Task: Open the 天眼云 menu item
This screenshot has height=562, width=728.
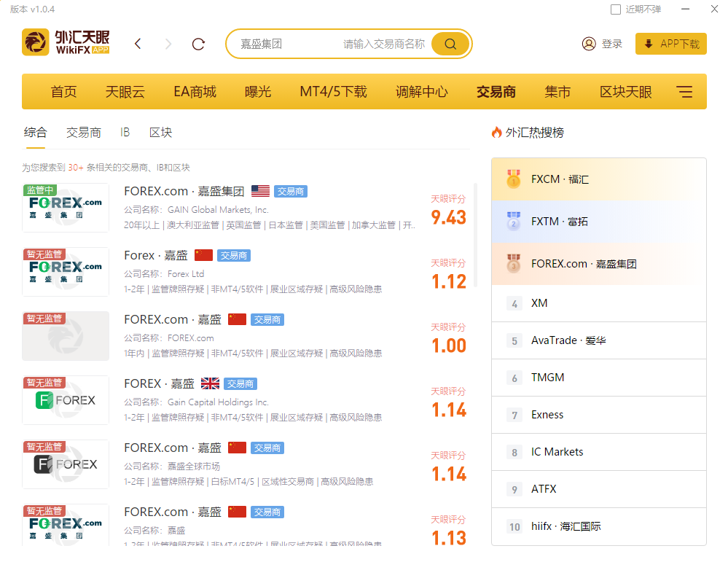Action: (x=125, y=92)
